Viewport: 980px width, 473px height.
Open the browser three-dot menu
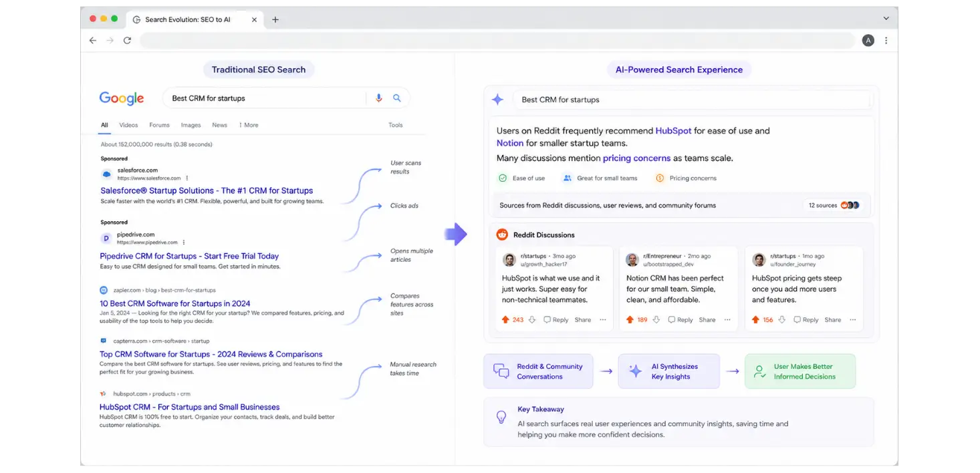pos(886,41)
